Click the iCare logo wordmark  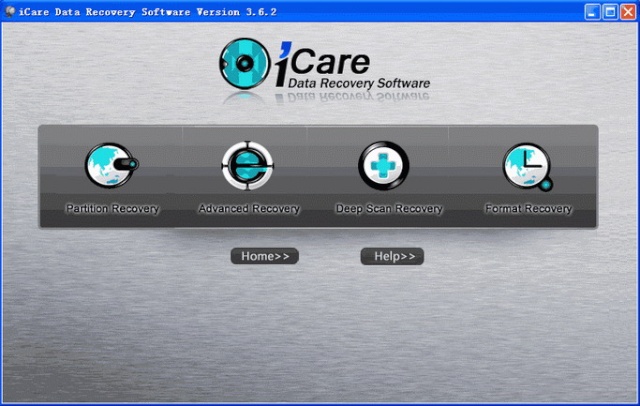click(x=322, y=61)
